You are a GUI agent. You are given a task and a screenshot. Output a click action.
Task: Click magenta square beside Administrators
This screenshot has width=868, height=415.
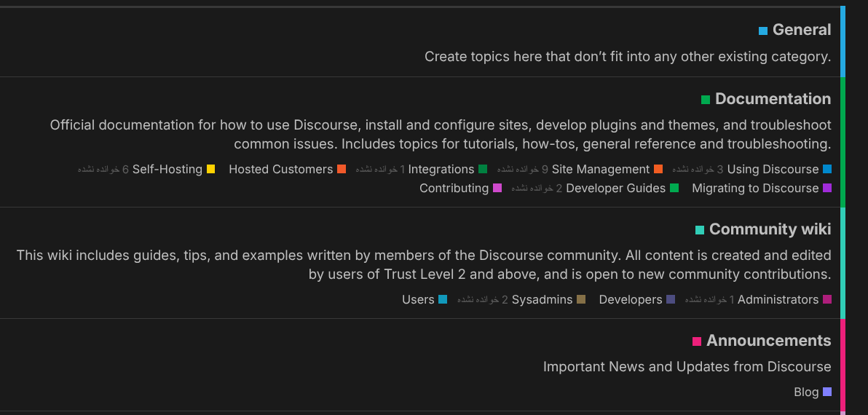coord(827,299)
